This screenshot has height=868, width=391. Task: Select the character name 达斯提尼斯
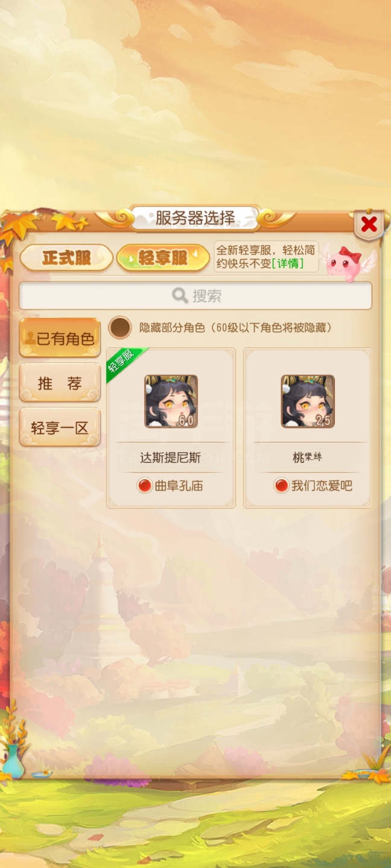click(170, 458)
